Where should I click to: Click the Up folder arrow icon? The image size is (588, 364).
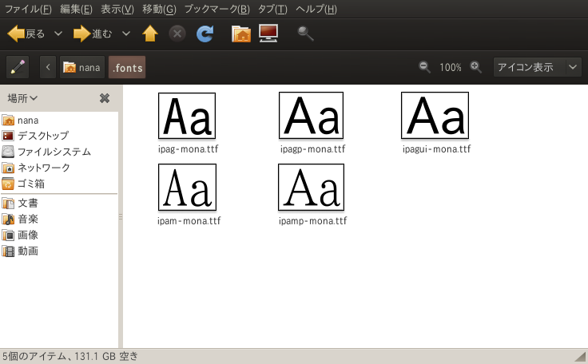pos(149,34)
